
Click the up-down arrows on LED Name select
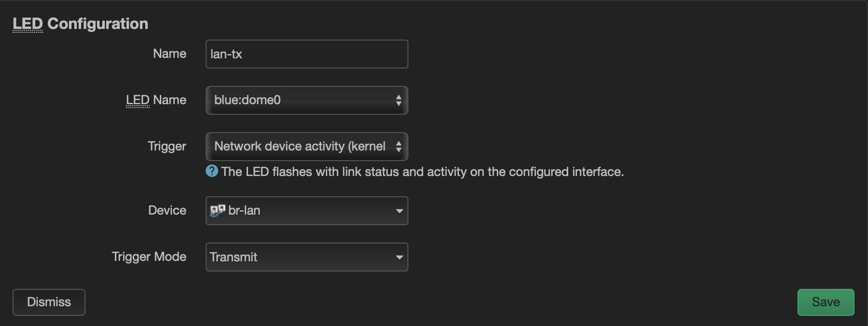398,100
